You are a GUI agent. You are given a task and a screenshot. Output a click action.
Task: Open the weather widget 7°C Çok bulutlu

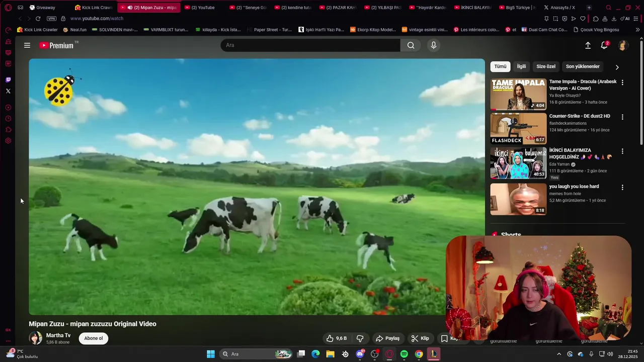22,354
